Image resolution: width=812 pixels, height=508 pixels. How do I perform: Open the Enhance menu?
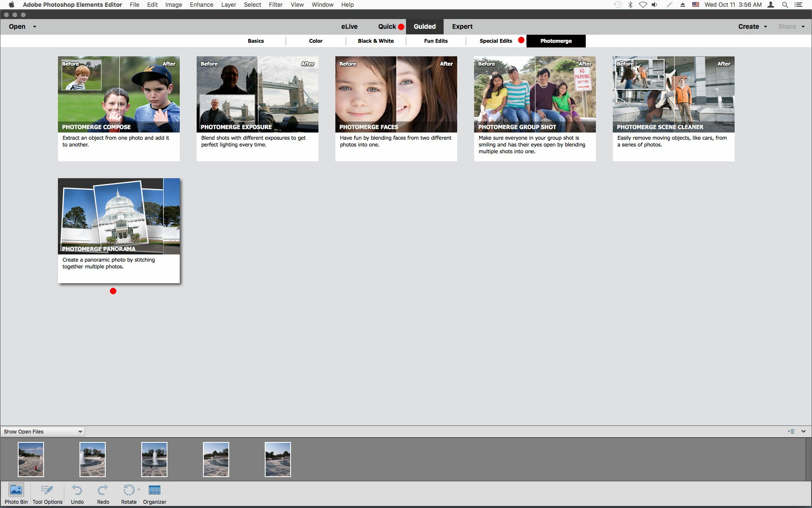[201, 5]
